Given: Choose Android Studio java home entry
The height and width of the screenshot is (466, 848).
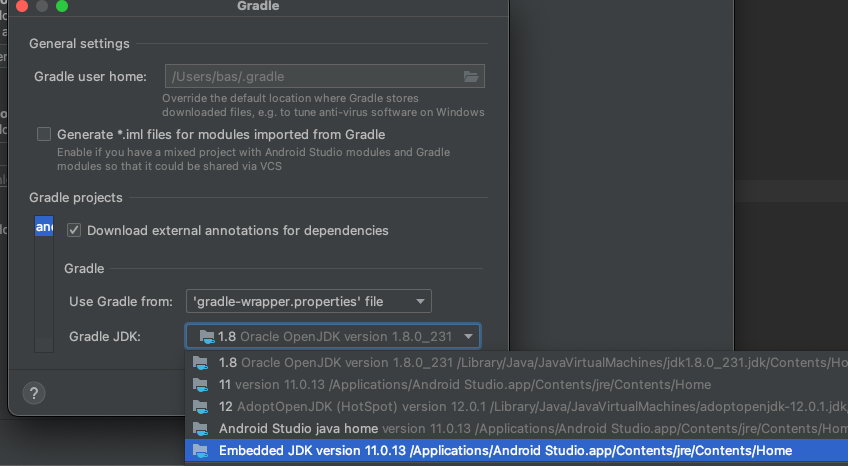Looking at the screenshot, I should (x=516, y=429).
